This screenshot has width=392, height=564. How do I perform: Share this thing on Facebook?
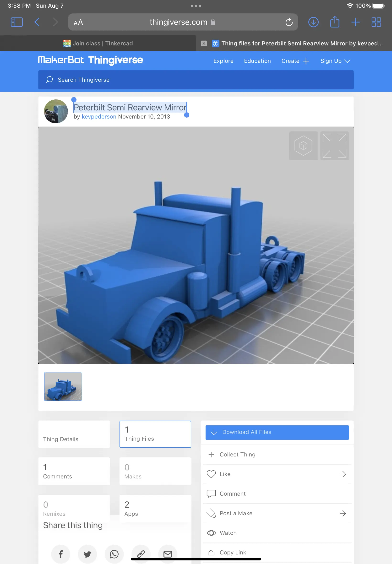pos(61,554)
